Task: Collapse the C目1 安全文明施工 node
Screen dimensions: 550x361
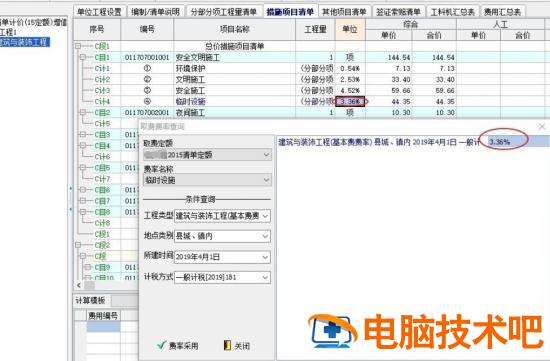Action: click(x=83, y=57)
